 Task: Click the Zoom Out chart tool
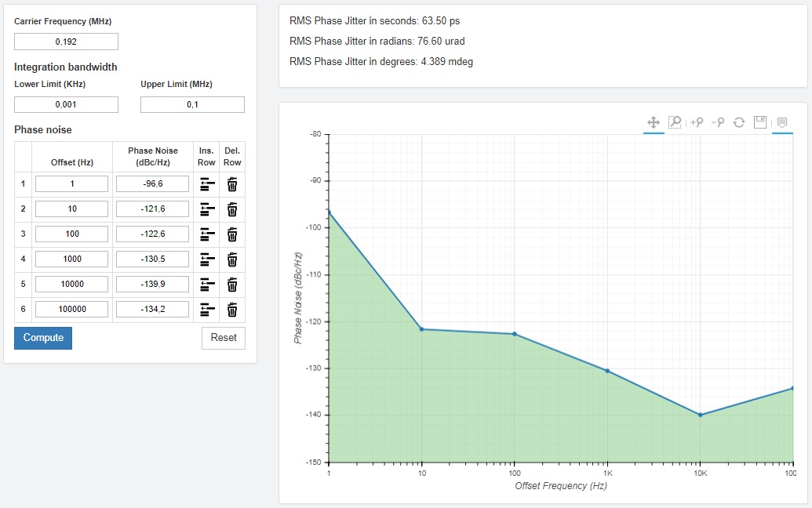click(718, 122)
